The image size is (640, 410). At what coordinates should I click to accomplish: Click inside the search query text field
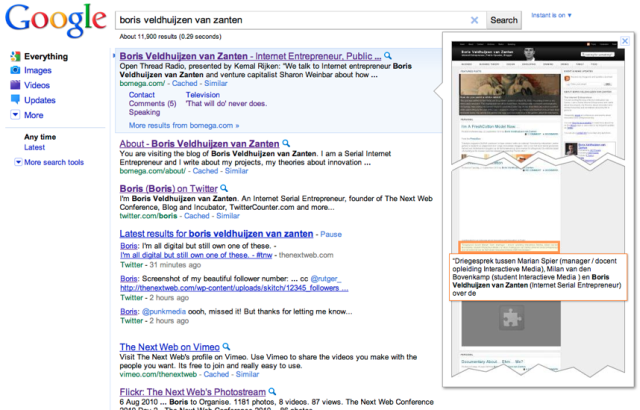pyautogui.click(x=290, y=20)
